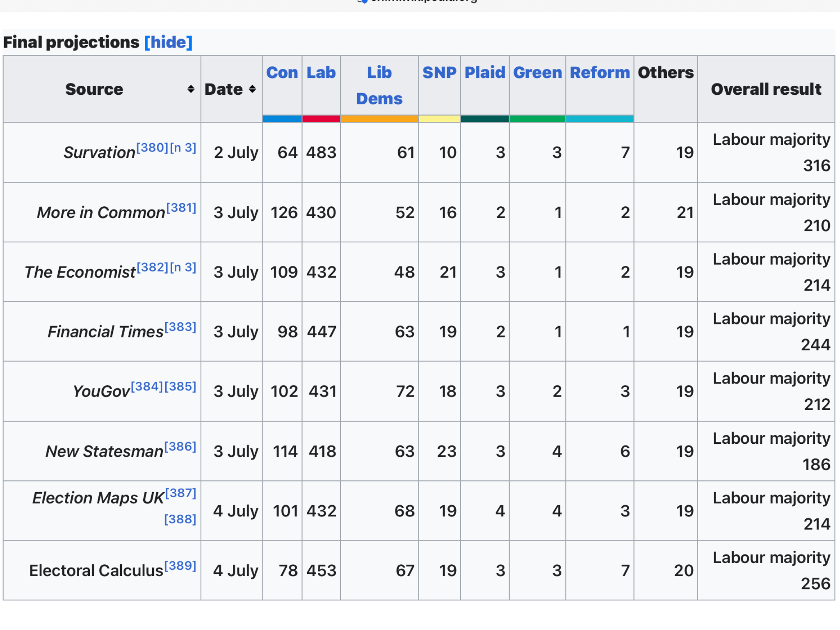This screenshot has height=630, width=840.
Task: Open Financial Times reference [383]
Action: [180, 327]
